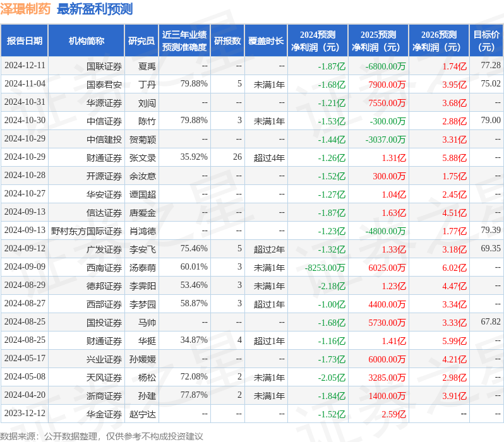Click the -8253.00万 net profit value
The width and height of the screenshot is (504, 442).
325,268
